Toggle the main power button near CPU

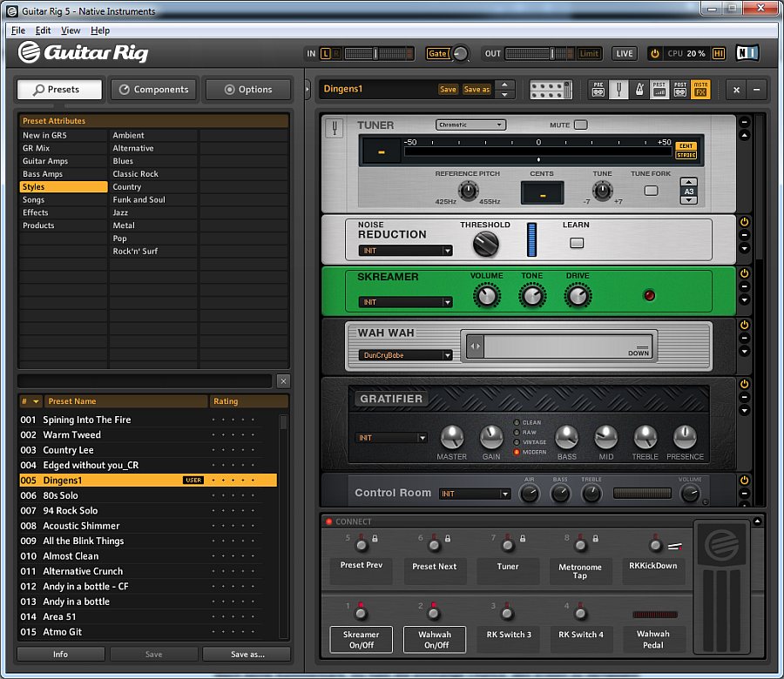pos(654,53)
